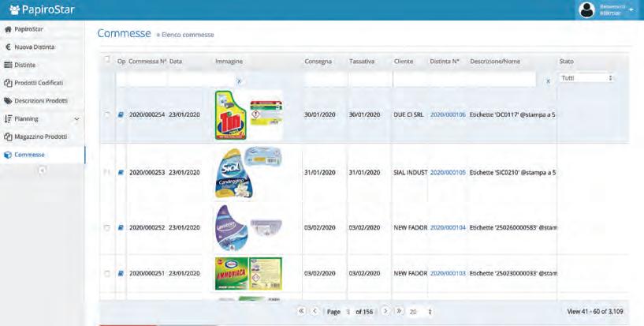Clear the description filter using its x
Viewport: 644px width, 326px height.
click(x=548, y=81)
